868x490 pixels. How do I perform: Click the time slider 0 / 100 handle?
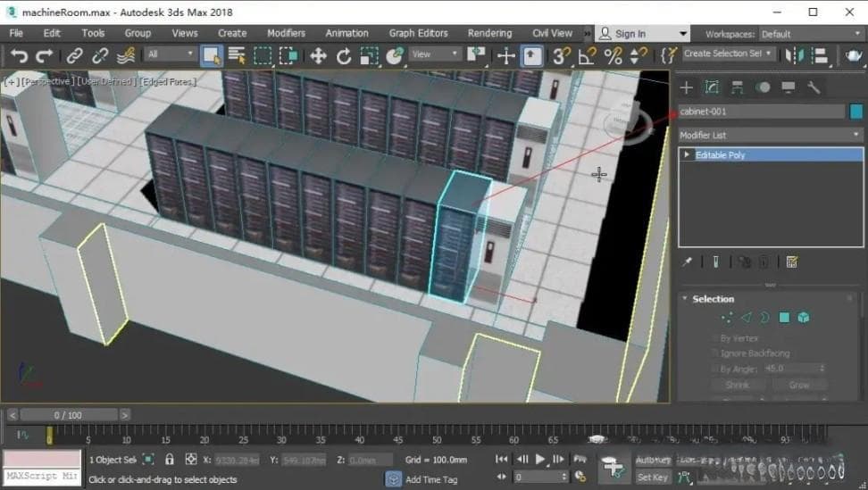(69, 415)
